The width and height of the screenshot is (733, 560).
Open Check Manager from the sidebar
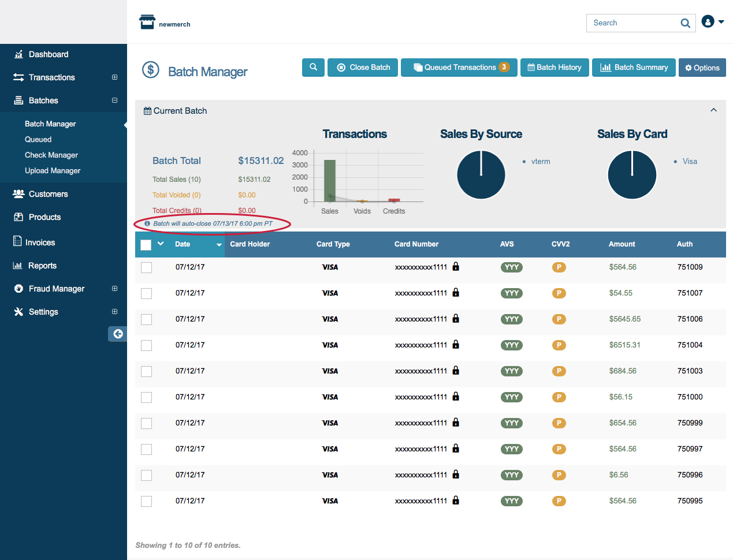click(x=51, y=155)
